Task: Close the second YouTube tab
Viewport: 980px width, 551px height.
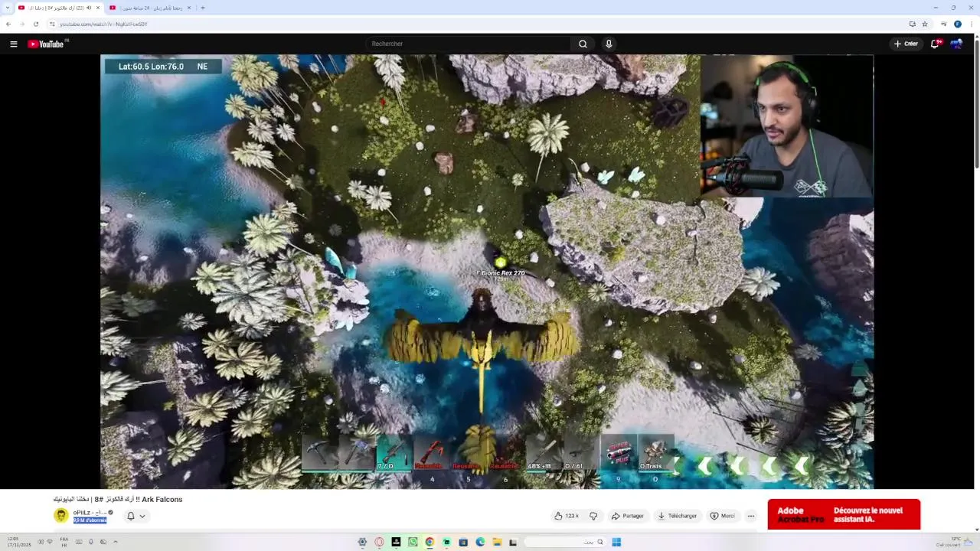Action: point(188,8)
